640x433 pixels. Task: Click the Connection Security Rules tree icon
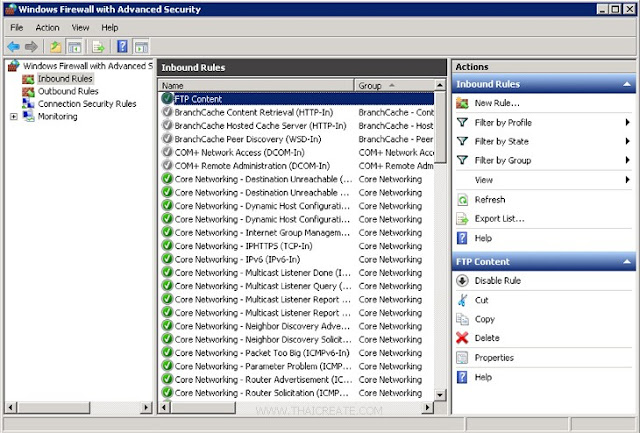coord(28,104)
